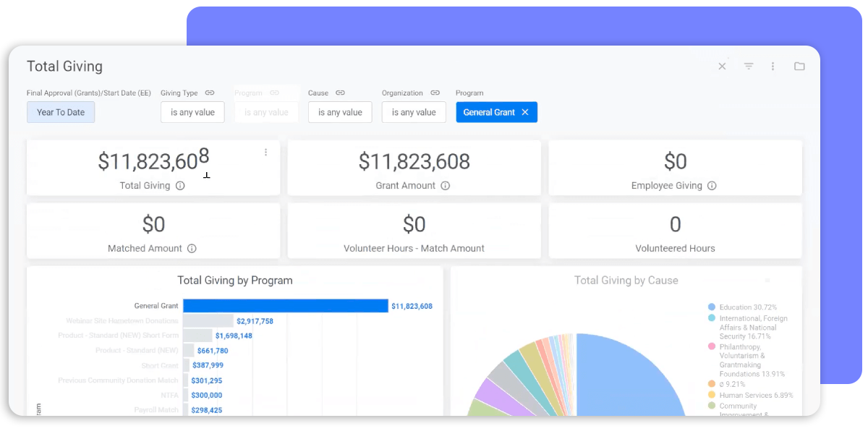The height and width of the screenshot is (439, 868).
Task: Click the filter icon in dashboard header
Action: click(x=749, y=67)
